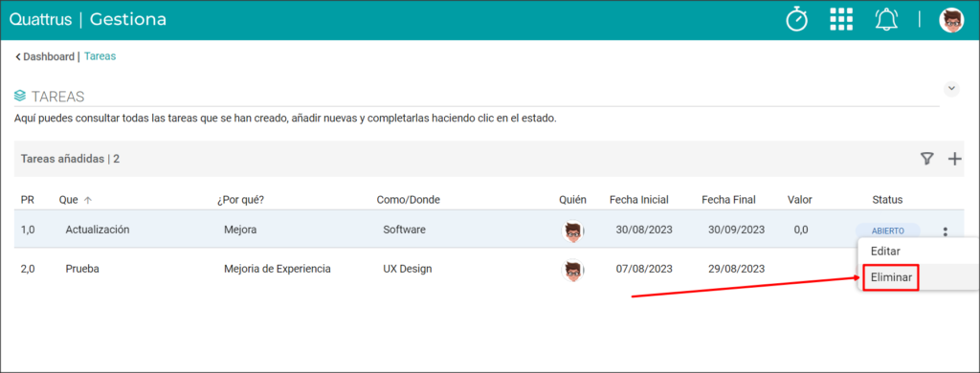
Task: Click the Software cell
Action: click(405, 230)
